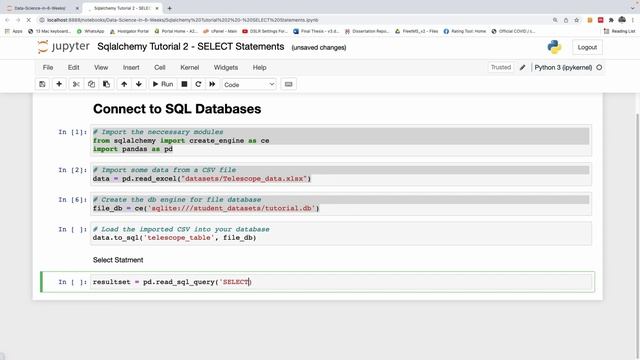
Task: Open the cell type Code dropdown
Action: pyautogui.click(x=249, y=84)
